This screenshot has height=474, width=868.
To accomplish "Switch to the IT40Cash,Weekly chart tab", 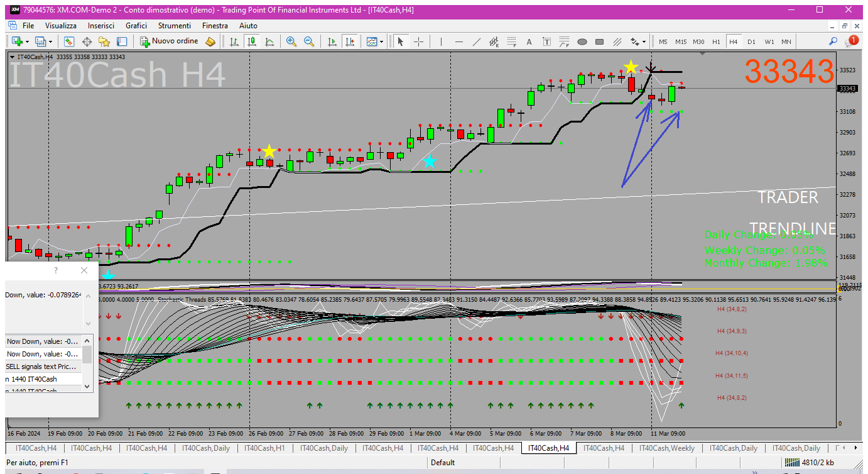I will coord(667,448).
